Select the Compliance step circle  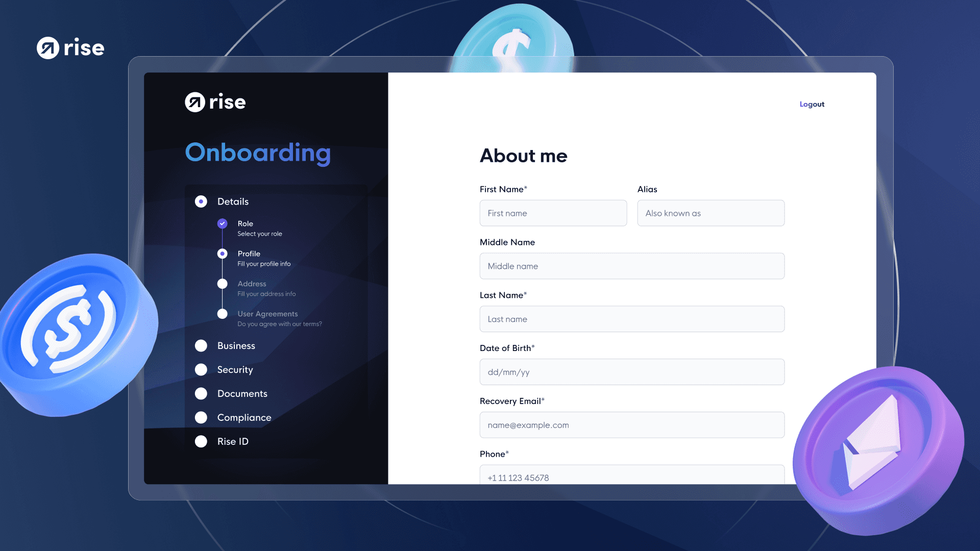click(201, 418)
